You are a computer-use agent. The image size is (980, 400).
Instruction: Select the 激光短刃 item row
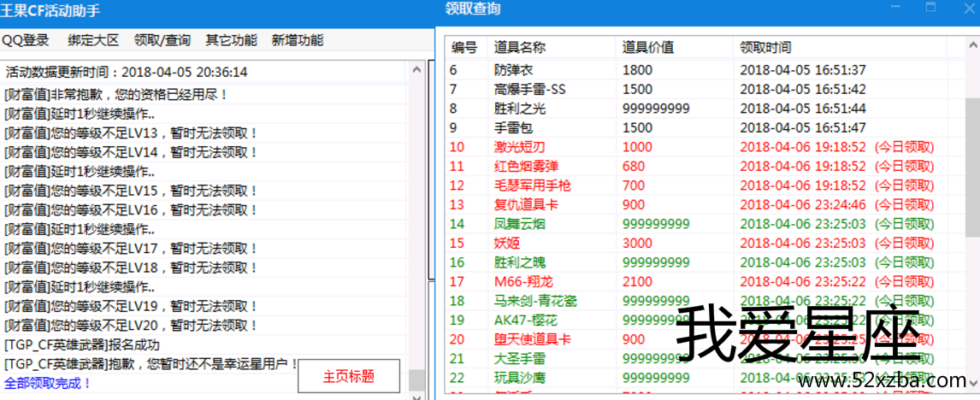[599, 146]
